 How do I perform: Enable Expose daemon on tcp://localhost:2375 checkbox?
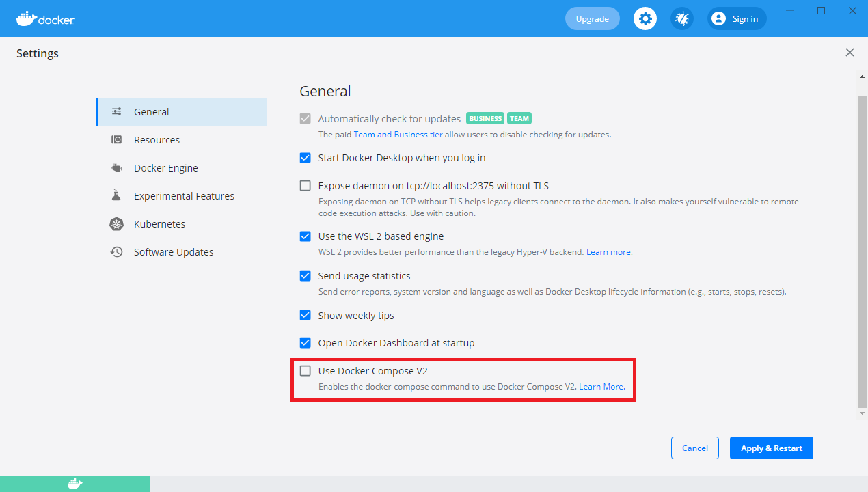(306, 186)
